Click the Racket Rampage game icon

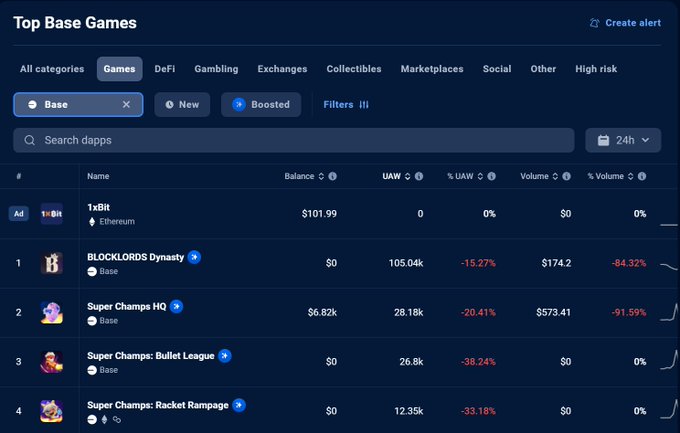point(52,411)
